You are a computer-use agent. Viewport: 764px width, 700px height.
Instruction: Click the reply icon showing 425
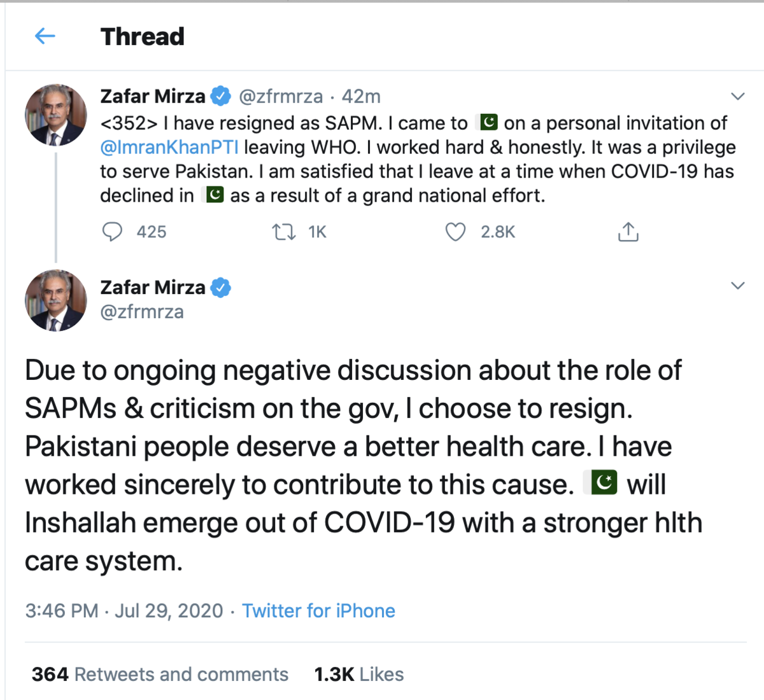pos(113,232)
